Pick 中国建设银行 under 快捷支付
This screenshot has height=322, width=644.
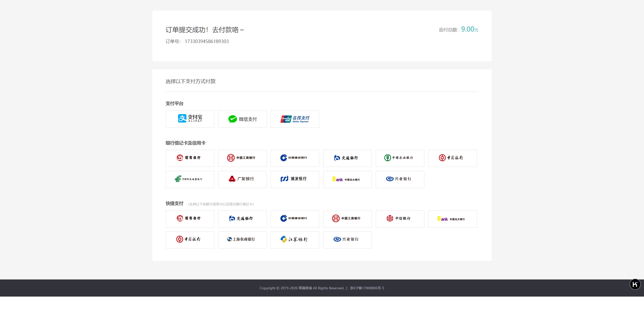tap(295, 219)
